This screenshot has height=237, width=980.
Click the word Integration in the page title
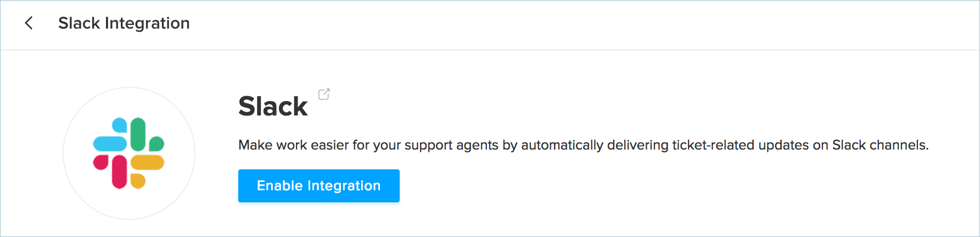coord(147,23)
